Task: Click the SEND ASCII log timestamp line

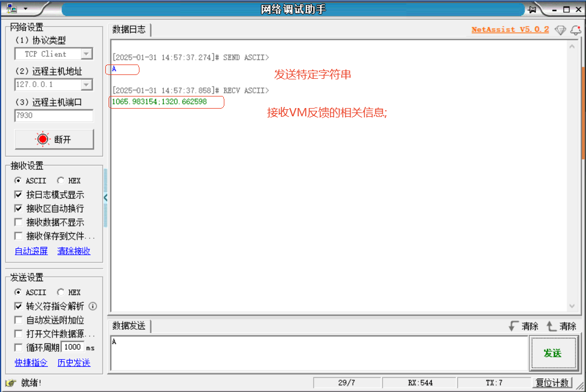Action: [x=191, y=57]
